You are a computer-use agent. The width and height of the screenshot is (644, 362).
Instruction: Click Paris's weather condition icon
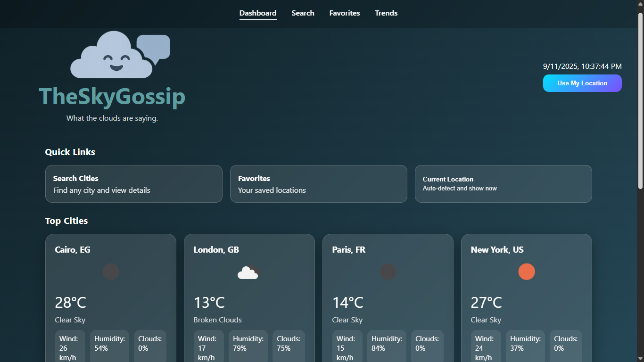[x=388, y=271]
